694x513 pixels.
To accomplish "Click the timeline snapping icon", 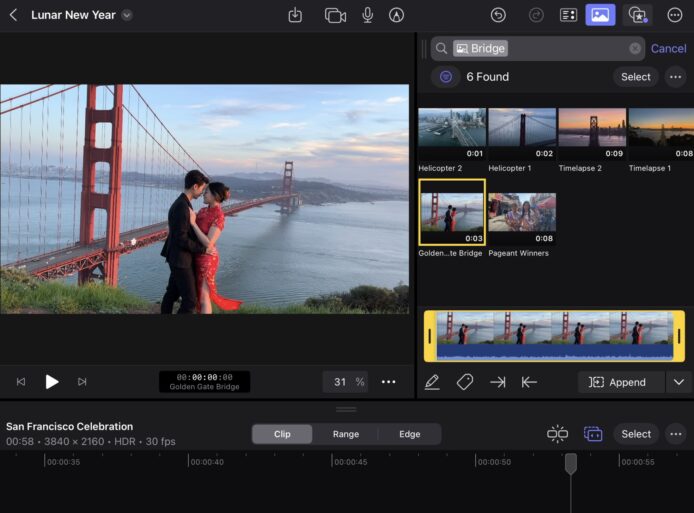I will click(557, 434).
